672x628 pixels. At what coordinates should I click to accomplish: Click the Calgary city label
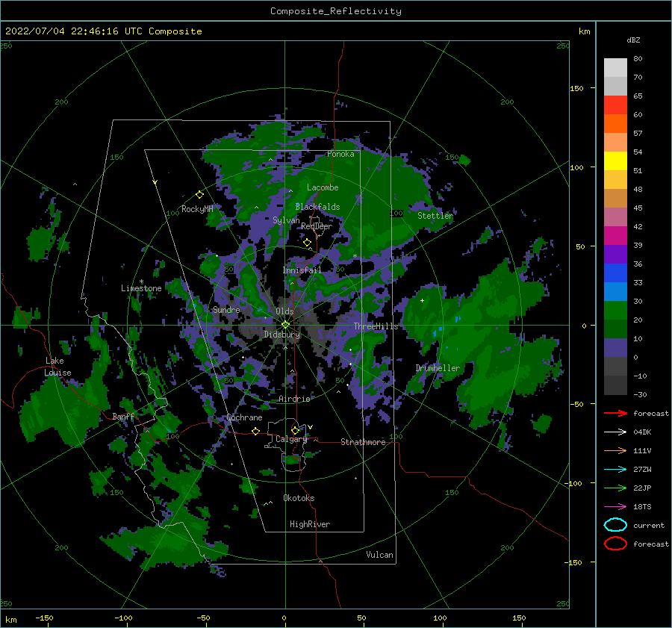[291, 439]
